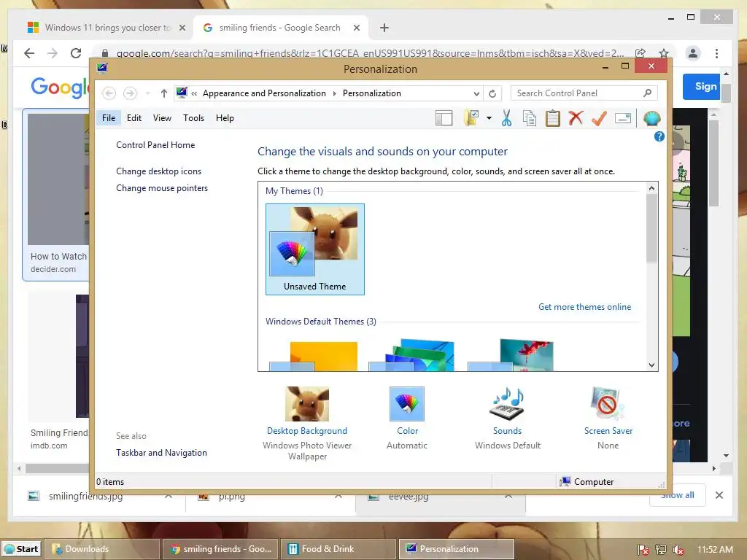Viewport: 747px width, 560px height.
Task: Go back in Chrome
Action: pos(29,52)
